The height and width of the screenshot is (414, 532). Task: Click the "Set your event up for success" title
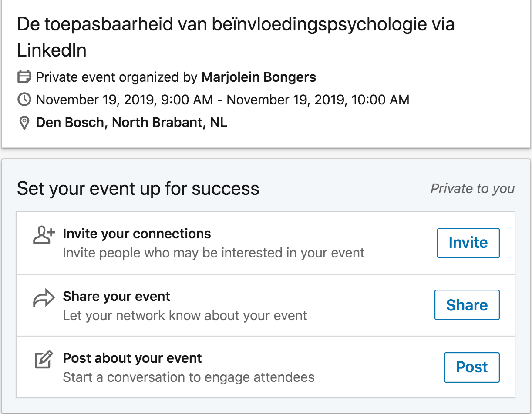pyautogui.click(x=138, y=189)
